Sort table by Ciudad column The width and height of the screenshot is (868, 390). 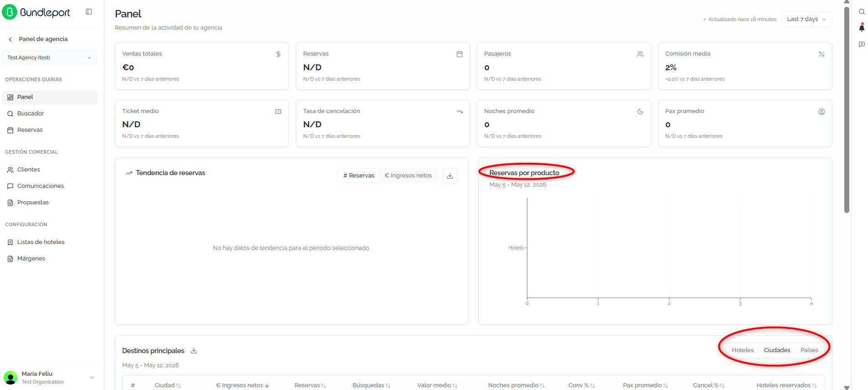[168, 385]
